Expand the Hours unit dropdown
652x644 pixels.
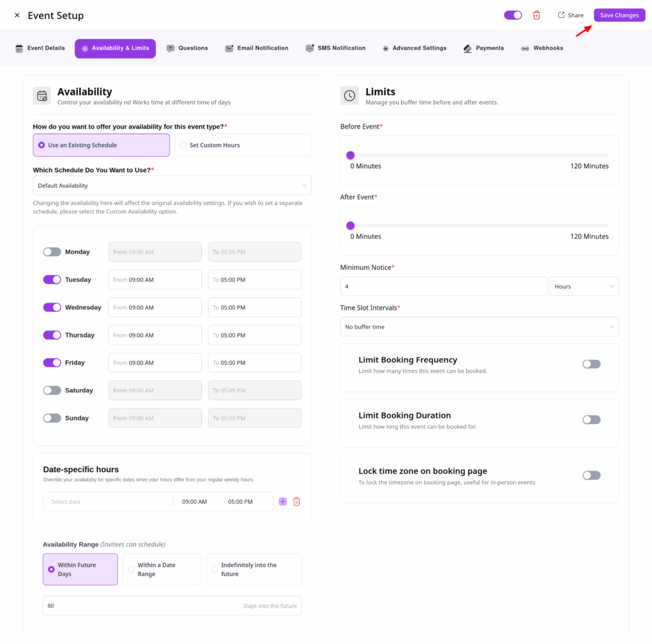(x=584, y=287)
